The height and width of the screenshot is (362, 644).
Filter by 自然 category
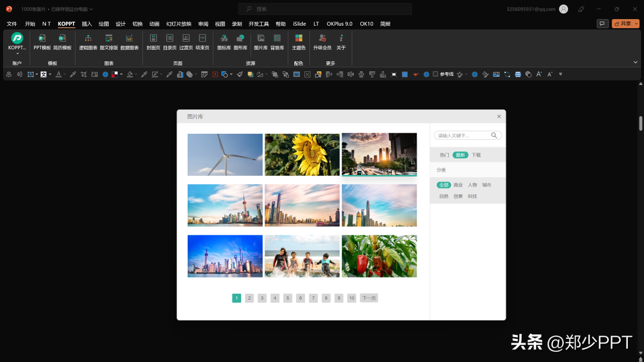pos(444,196)
